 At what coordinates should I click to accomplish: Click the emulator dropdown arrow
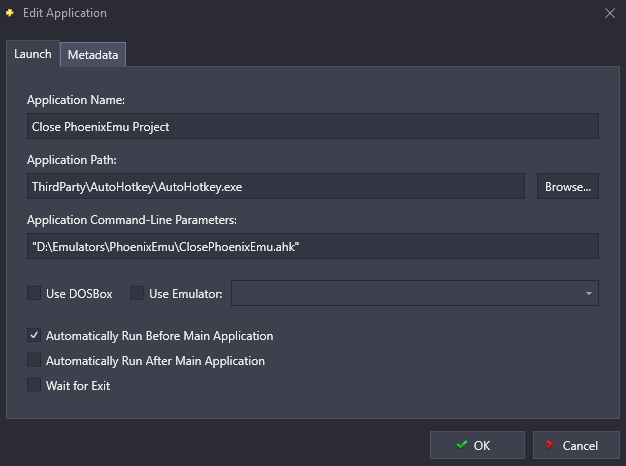click(x=588, y=293)
